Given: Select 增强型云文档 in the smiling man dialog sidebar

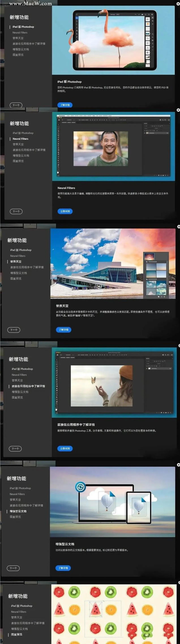Looking at the screenshot, I should [21, 155].
